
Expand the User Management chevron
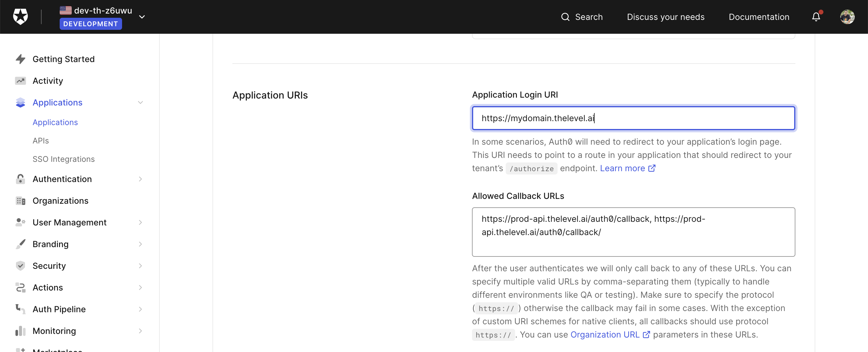pos(140,222)
